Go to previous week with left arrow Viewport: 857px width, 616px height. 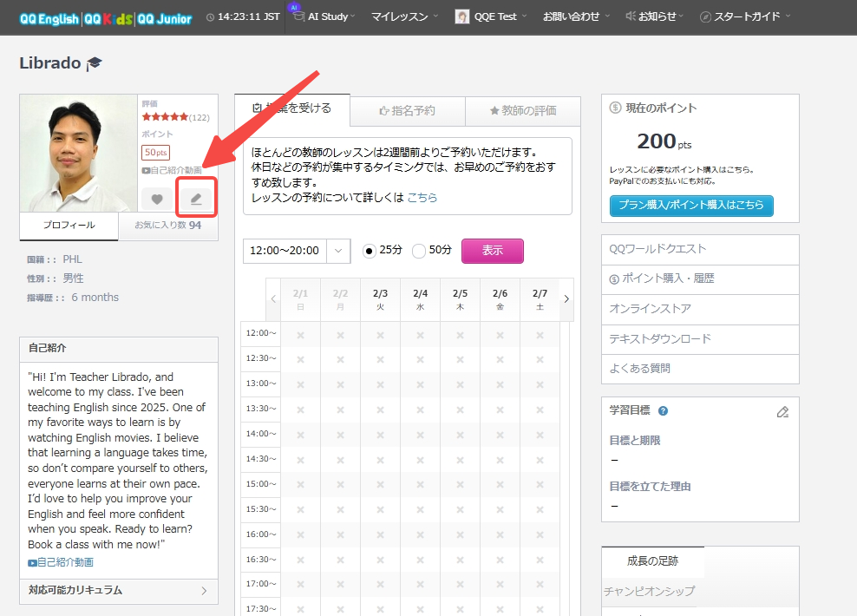click(x=273, y=299)
